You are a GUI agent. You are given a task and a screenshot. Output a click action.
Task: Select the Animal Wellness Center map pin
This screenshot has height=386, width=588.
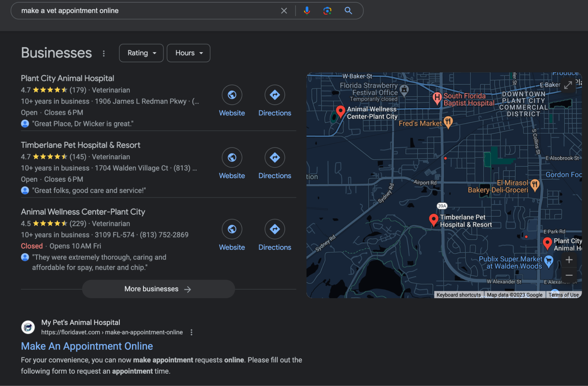tap(340, 112)
